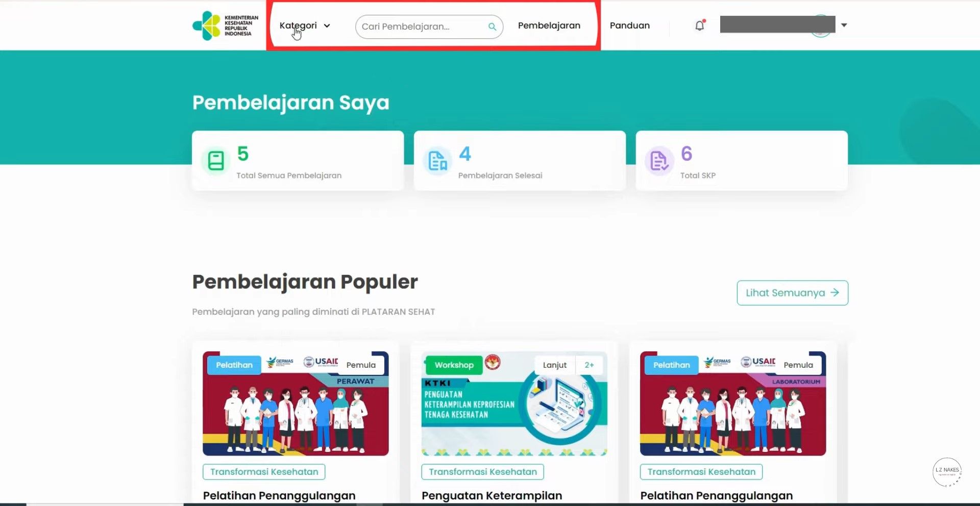Click the Total Semua Pembelajaran card

(x=298, y=161)
